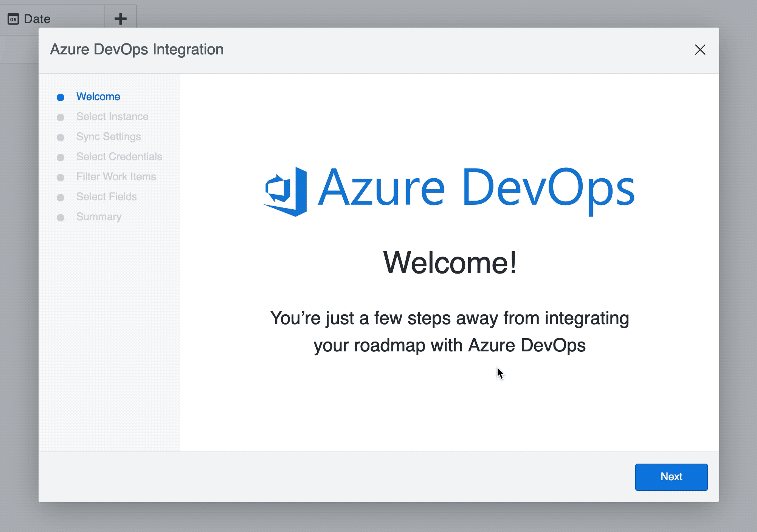Click the calendar icon beside Date
This screenshot has width=757, height=532.
pyautogui.click(x=13, y=19)
